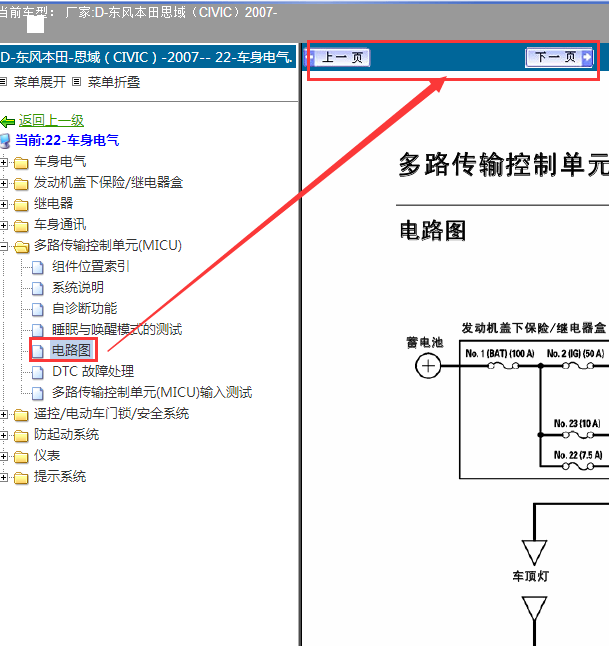609x646 pixels.
Task: Select 当前:22-车身电气 heading
Action: coord(67,140)
